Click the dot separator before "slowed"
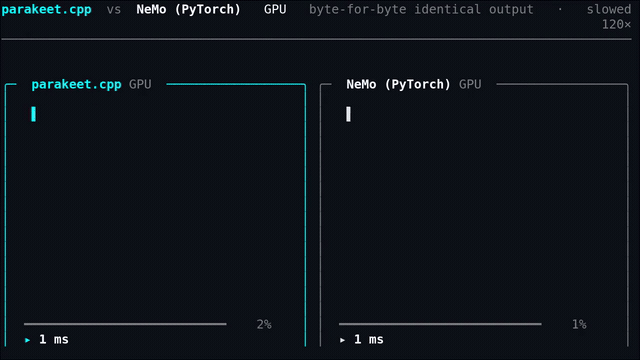The width and height of the screenshot is (640, 360). [560, 10]
